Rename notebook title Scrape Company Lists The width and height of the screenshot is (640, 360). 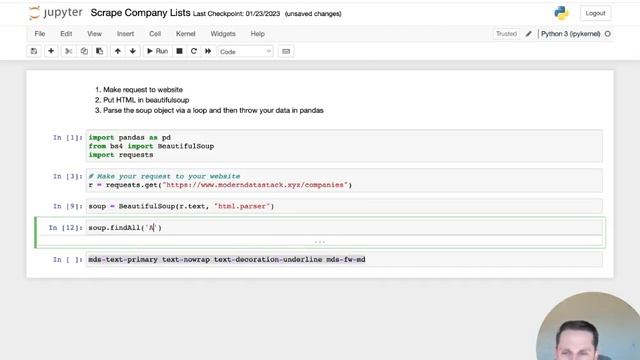click(x=140, y=13)
